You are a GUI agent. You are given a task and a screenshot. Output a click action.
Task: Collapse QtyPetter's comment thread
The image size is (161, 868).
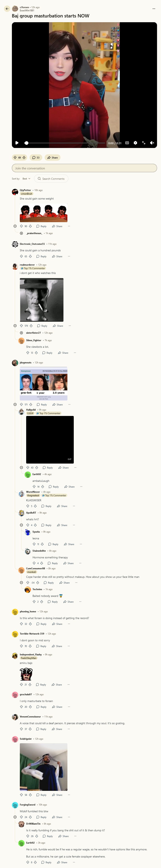[15, 226]
